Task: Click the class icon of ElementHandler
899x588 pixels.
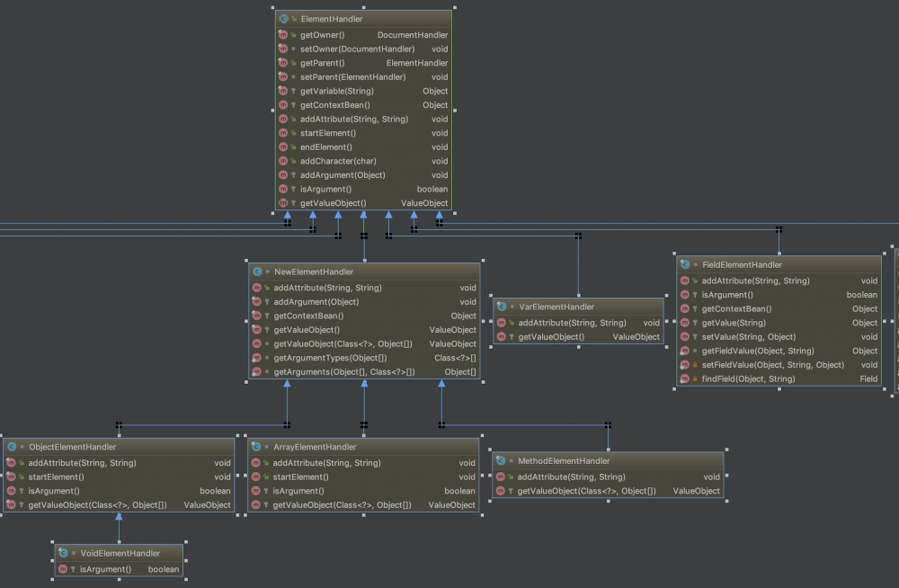Action: click(283, 19)
